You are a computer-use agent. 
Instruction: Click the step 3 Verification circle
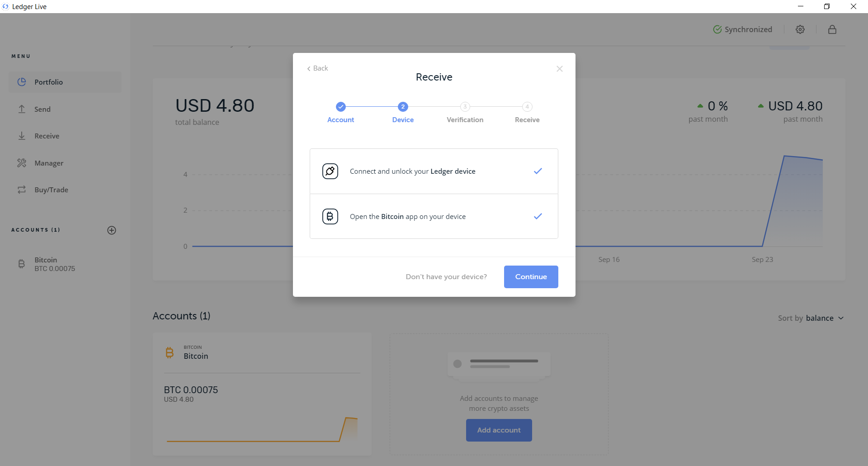pyautogui.click(x=465, y=107)
